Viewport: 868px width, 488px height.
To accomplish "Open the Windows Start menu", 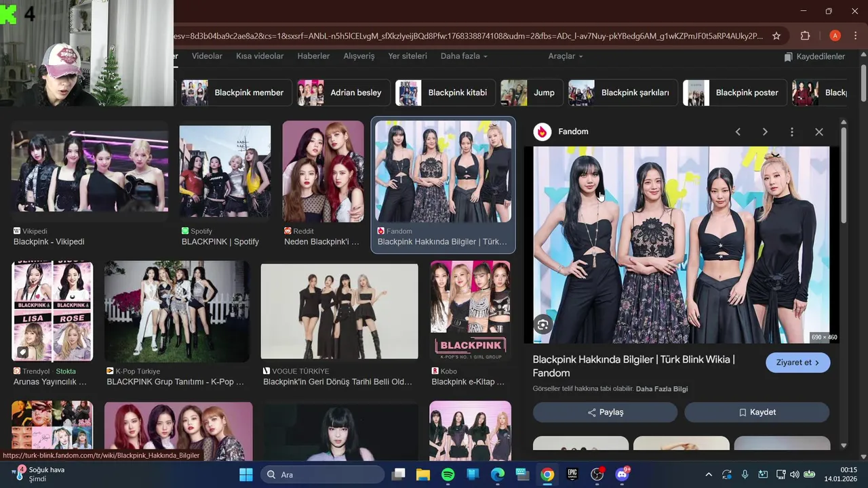I will click(x=246, y=474).
